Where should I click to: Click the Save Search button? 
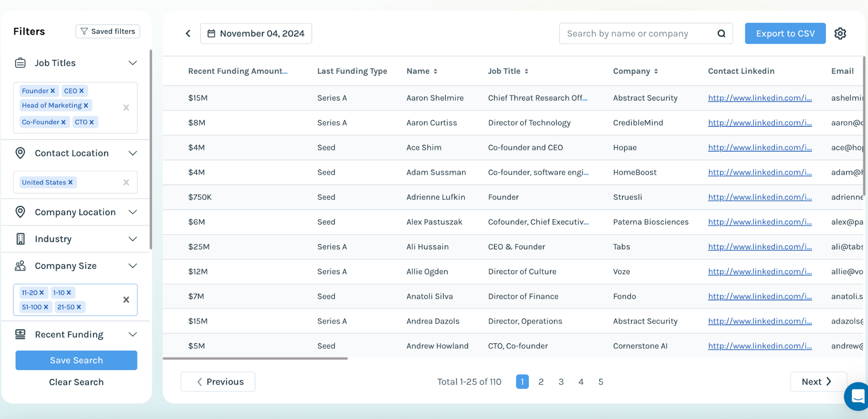(x=76, y=361)
